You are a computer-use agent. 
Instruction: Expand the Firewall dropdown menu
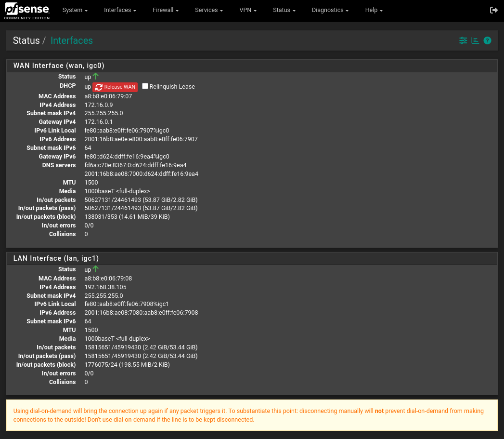(x=166, y=10)
